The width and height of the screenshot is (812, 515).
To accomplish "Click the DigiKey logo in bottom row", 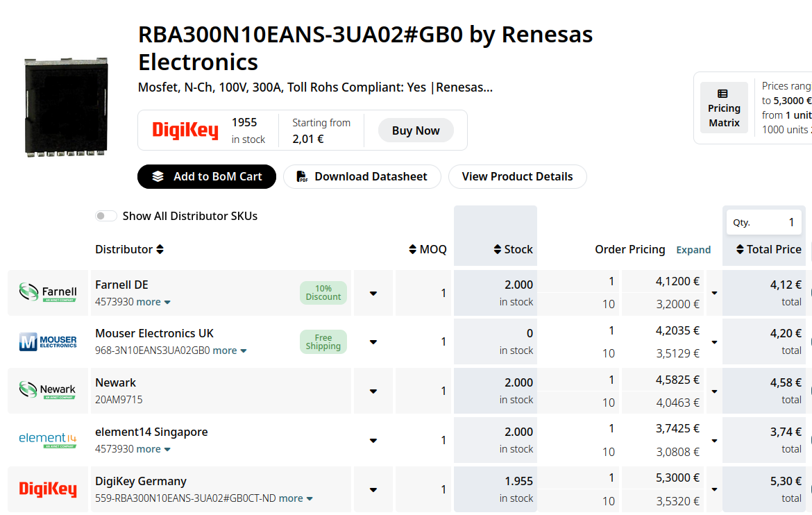I will pos(48,489).
